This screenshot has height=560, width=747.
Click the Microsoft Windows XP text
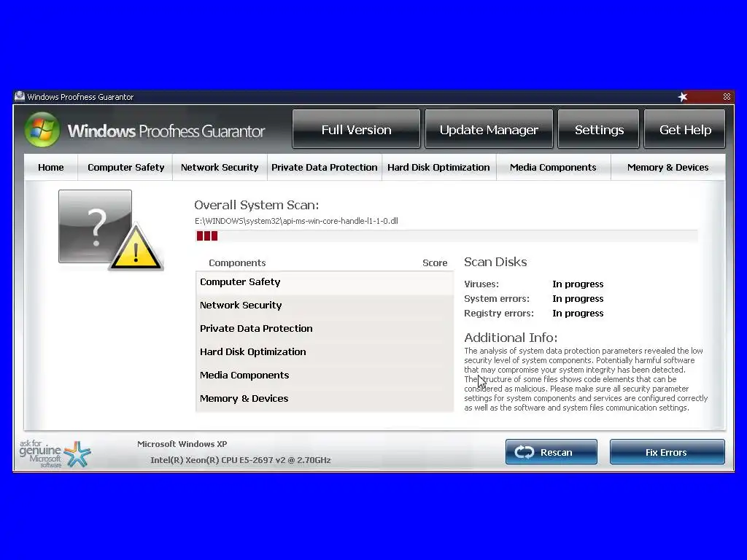(182, 444)
